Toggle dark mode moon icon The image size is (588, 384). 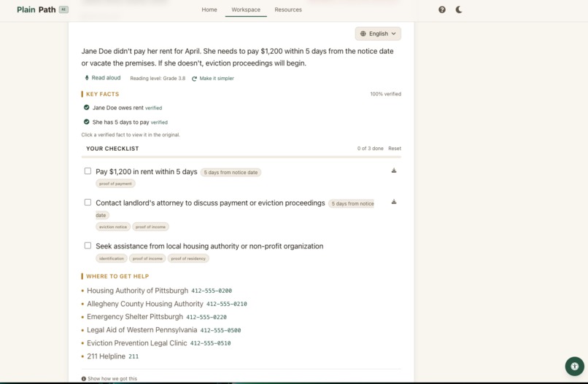(459, 9)
